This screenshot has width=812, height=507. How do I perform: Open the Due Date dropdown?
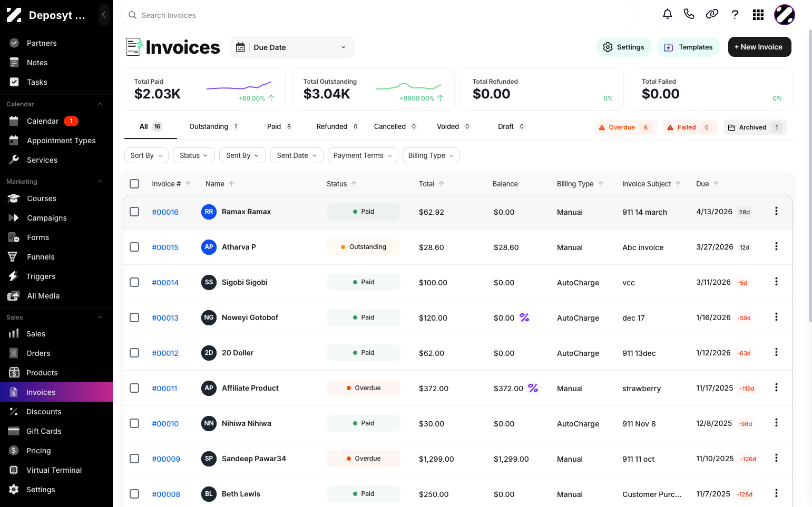[x=292, y=47]
